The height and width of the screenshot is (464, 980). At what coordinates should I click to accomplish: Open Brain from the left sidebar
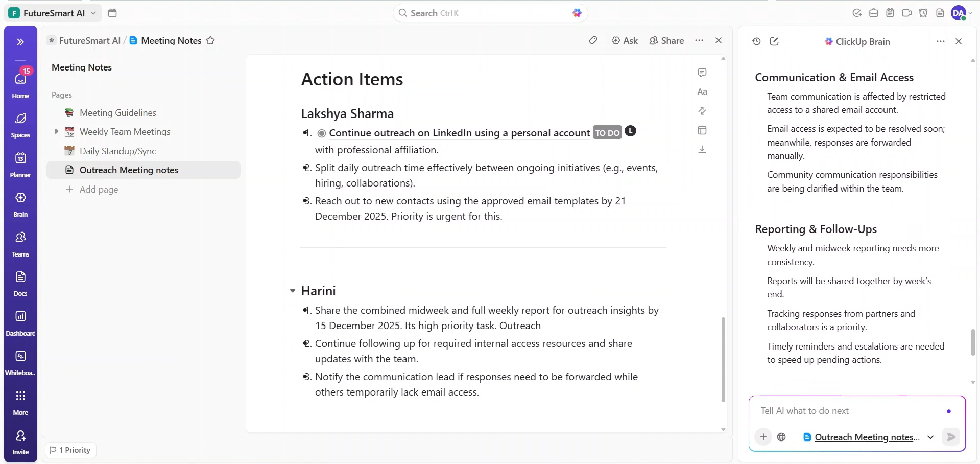pos(20,204)
